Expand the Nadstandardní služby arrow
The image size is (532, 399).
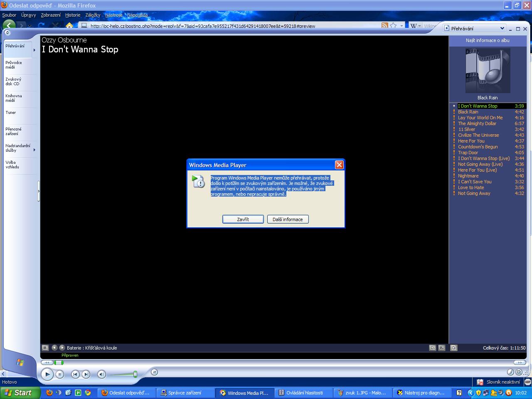pyautogui.click(x=34, y=150)
